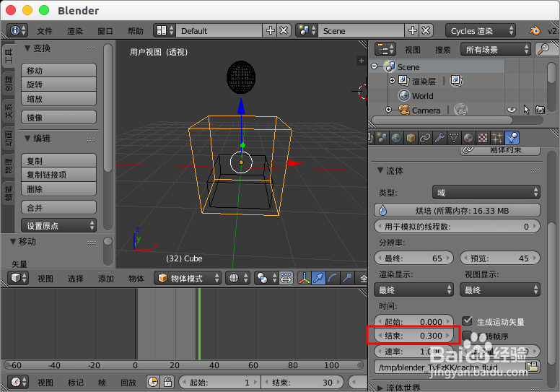Viewport: 560px width, 392px height.
Task: Open the Physics properties tab
Action: 512,138
